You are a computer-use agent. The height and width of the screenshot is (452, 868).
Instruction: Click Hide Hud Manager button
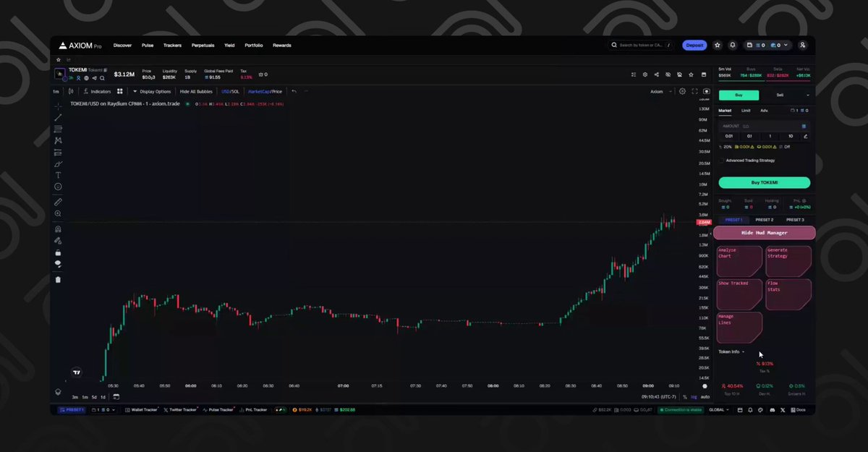pos(765,233)
